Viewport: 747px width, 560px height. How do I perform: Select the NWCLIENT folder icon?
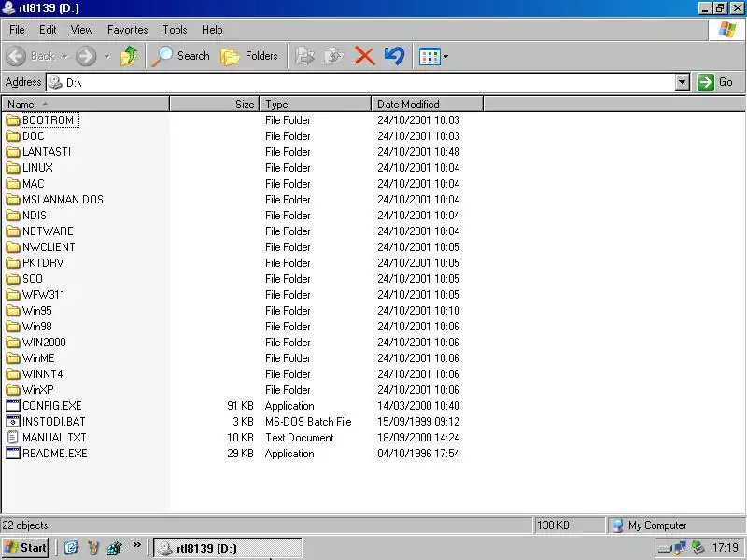13,247
